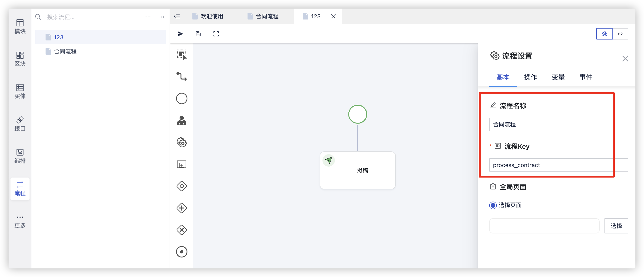Expand the 更多 sidebar menu
644x277 pixels.
20,221
